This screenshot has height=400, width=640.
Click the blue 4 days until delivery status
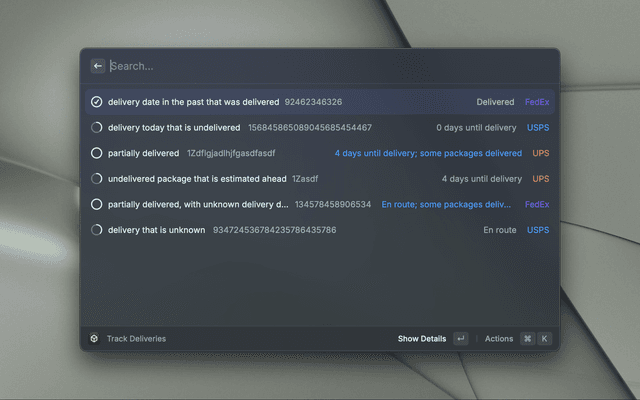pos(427,153)
